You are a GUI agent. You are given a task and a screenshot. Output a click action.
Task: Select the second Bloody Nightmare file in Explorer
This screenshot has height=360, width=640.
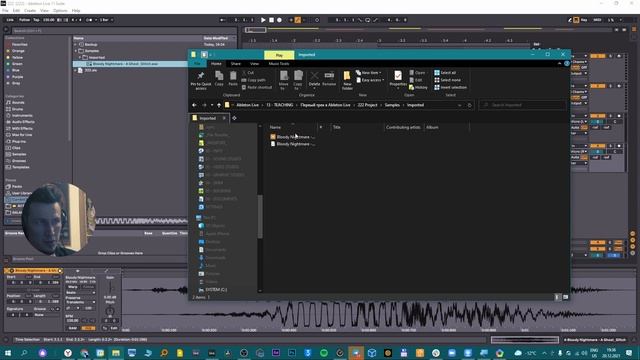coord(292,144)
